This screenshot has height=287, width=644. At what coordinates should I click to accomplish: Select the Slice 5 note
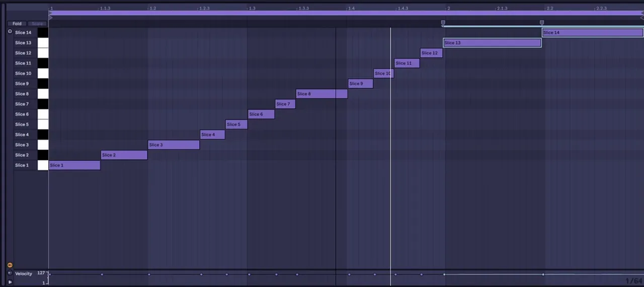[236, 124]
